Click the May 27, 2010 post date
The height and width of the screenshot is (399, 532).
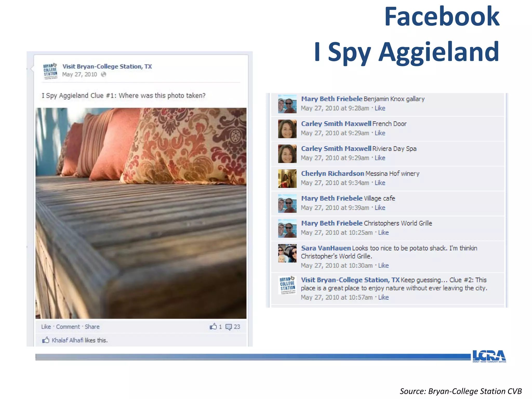(79, 75)
